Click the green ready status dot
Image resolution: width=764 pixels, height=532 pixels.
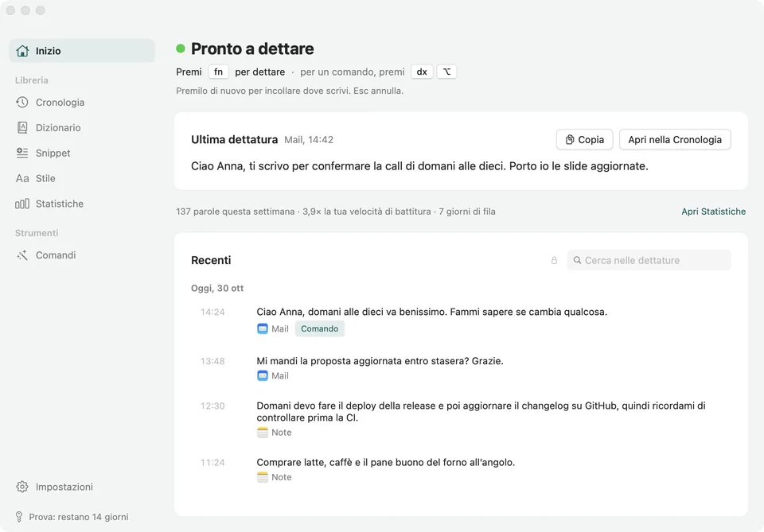(x=181, y=49)
